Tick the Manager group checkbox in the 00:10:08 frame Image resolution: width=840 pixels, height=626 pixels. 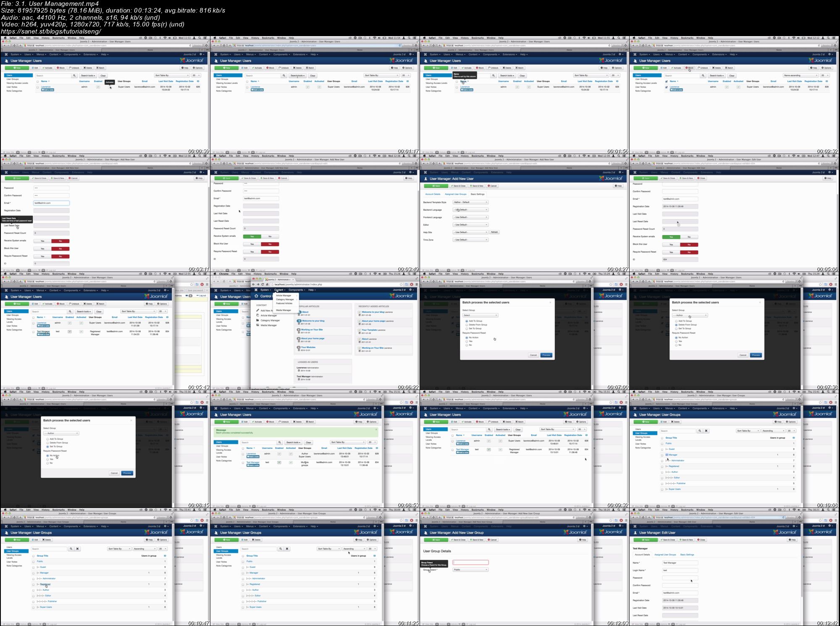point(662,455)
